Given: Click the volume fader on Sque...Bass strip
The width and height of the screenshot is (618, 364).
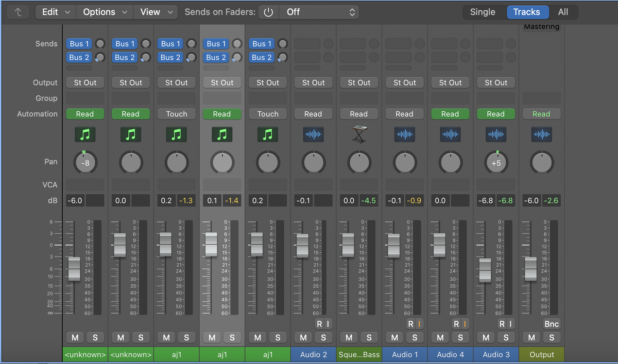Looking at the screenshot, I should [348, 245].
